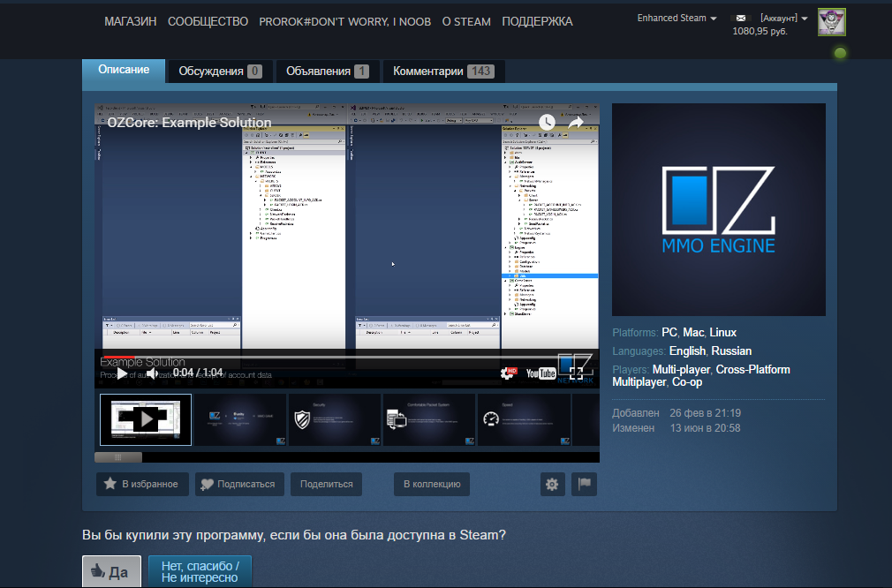Click the Multi-player tag

point(681,370)
